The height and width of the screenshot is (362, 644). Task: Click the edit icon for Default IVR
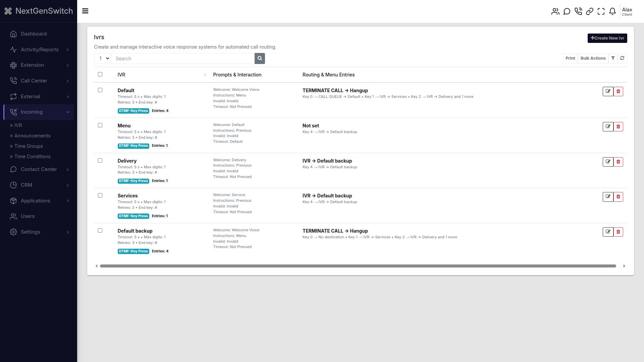coord(608,92)
